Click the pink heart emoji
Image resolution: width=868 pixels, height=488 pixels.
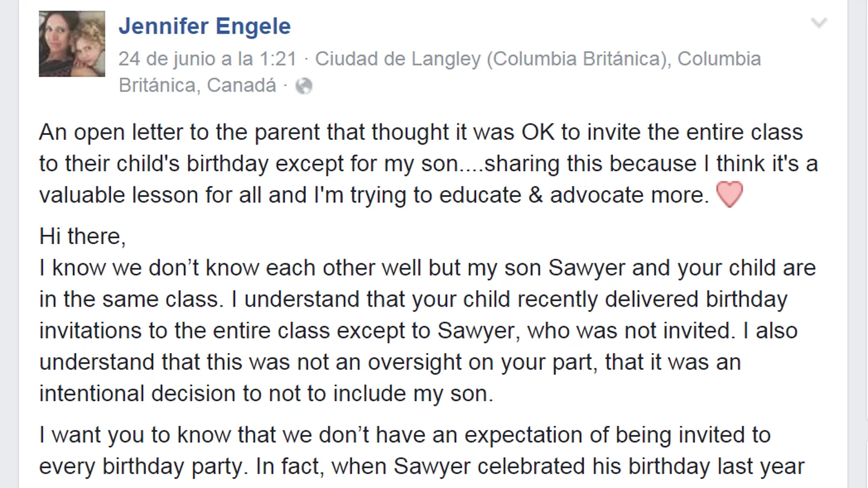[x=729, y=195]
